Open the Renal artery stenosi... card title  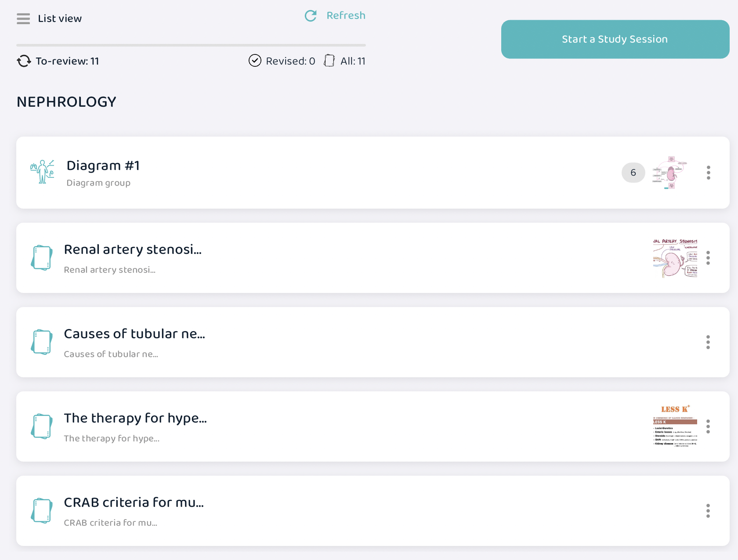pos(133,249)
